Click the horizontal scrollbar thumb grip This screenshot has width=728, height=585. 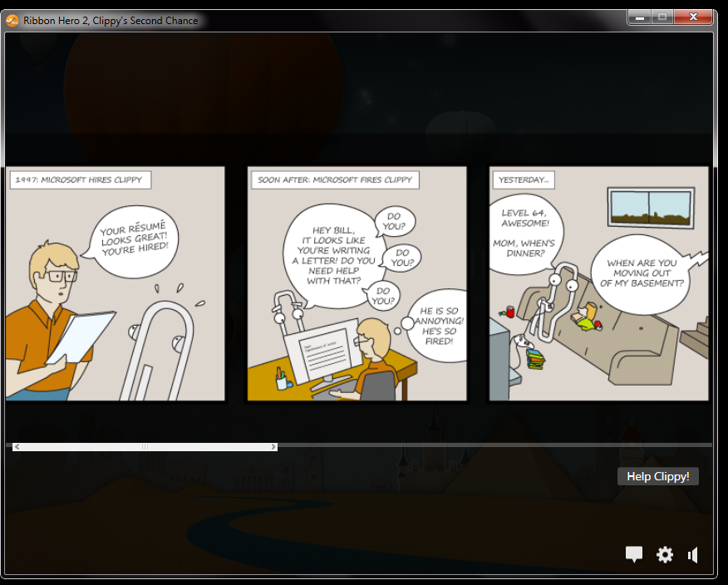pyautogui.click(x=145, y=446)
